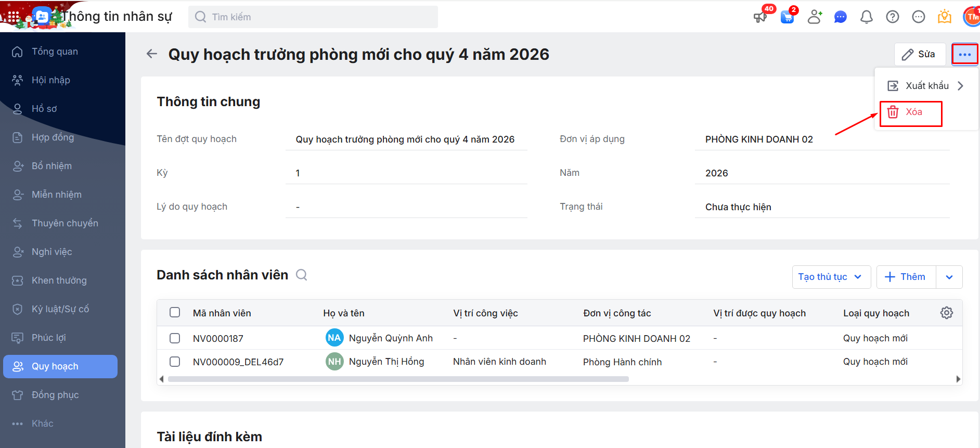
Task: Click search icon beside Danh sách nhân viên
Action: tap(302, 275)
